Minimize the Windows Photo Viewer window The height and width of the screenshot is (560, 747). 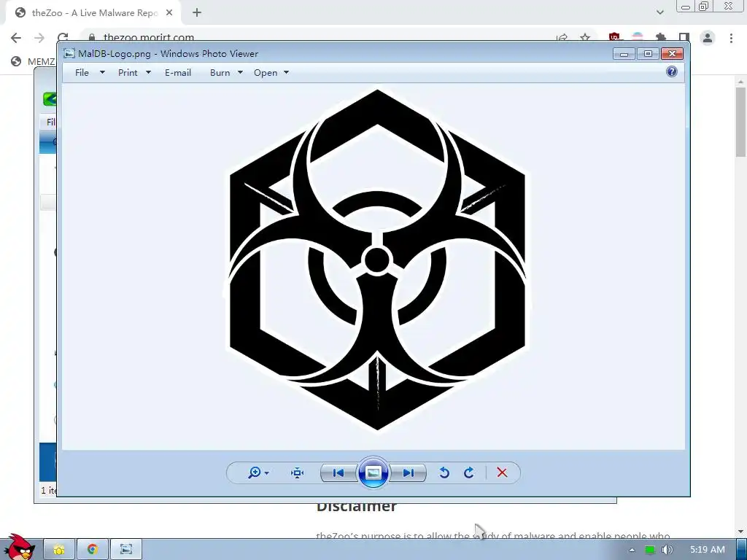(x=624, y=54)
